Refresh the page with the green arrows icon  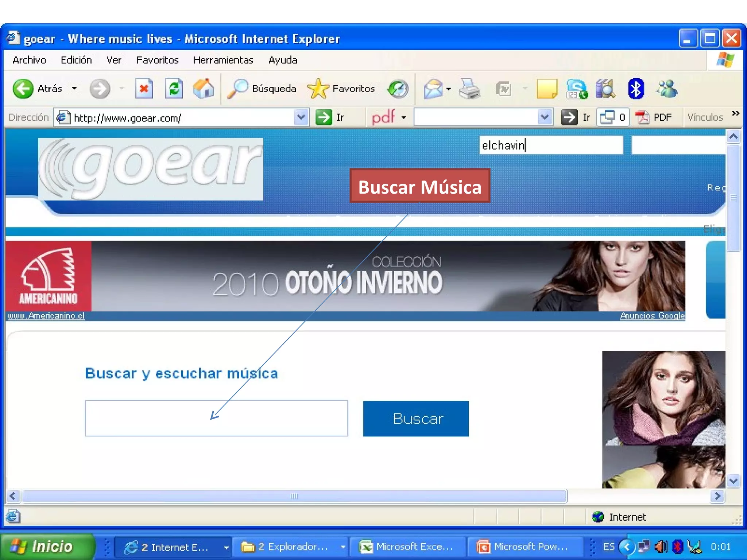(x=174, y=89)
